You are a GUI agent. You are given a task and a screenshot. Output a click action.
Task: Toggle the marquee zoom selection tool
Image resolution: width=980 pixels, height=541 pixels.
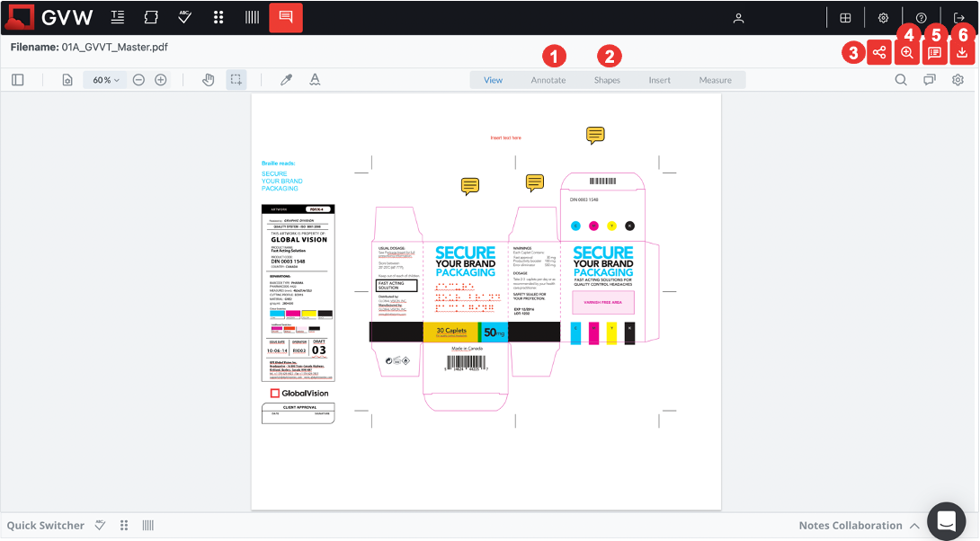coord(236,80)
